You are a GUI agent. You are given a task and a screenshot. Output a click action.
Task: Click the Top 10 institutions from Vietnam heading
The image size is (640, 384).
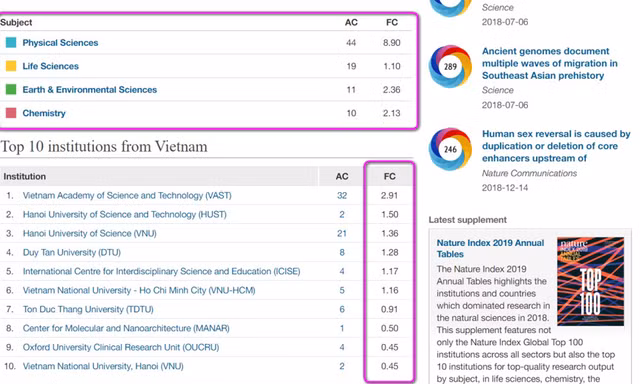(104, 146)
